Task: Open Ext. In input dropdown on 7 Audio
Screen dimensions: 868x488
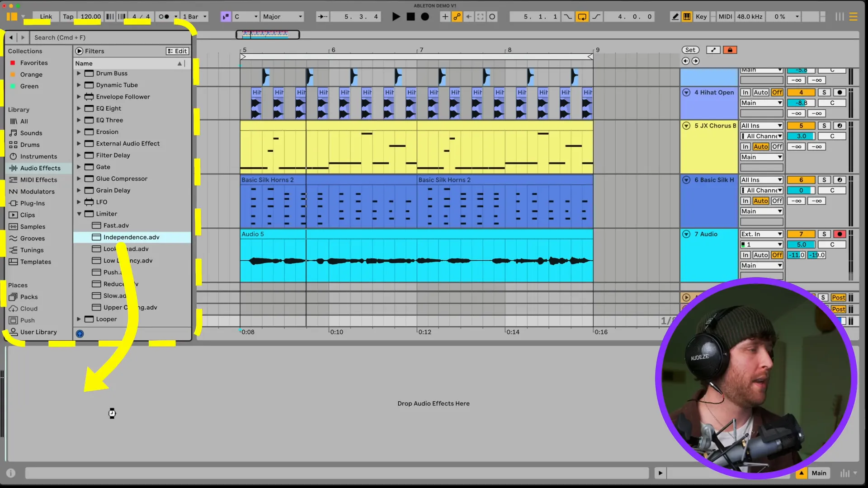Action: pyautogui.click(x=762, y=234)
